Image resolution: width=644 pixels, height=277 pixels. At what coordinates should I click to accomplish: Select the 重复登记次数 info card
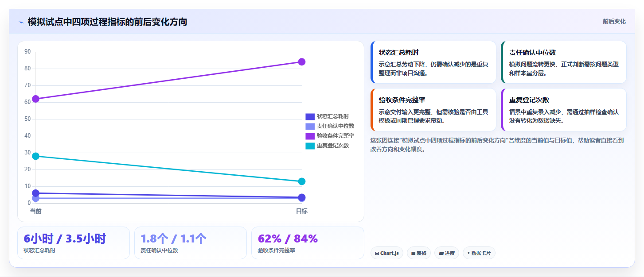[563, 110]
